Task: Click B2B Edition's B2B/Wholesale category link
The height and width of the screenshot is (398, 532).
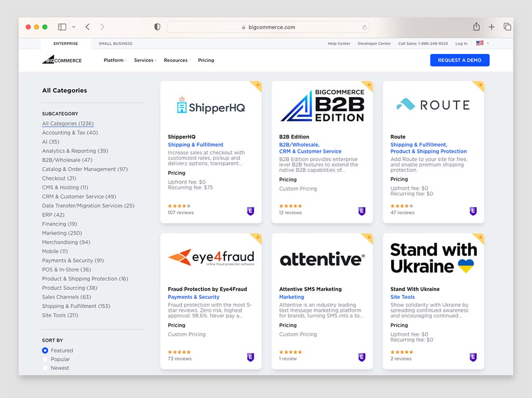Action: [299, 145]
